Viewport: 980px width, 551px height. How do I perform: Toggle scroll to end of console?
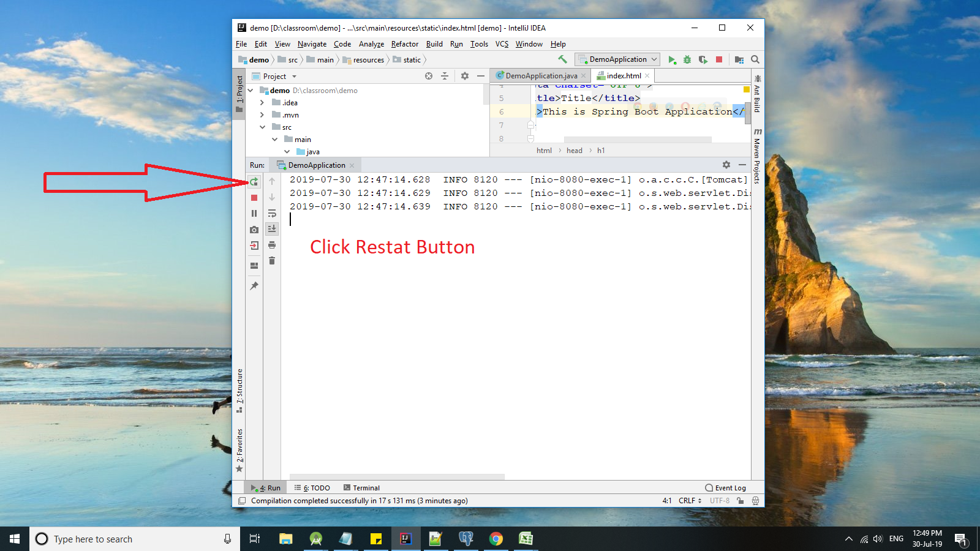pos(272,229)
